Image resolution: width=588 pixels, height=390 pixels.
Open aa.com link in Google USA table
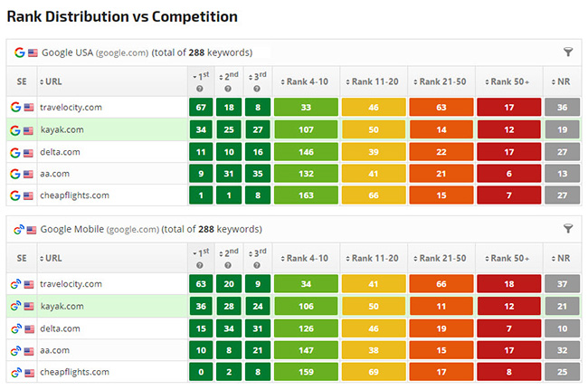click(x=54, y=174)
